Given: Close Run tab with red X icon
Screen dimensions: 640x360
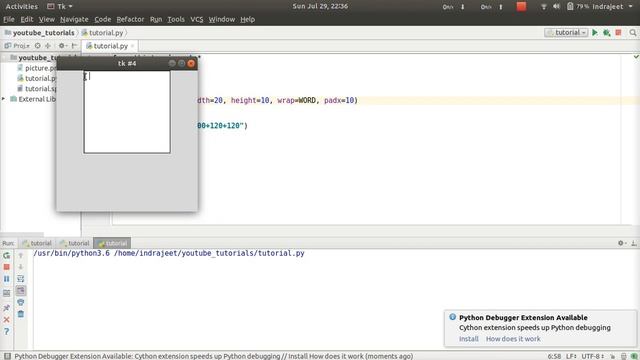Looking at the screenshot, I should (x=7, y=320).
